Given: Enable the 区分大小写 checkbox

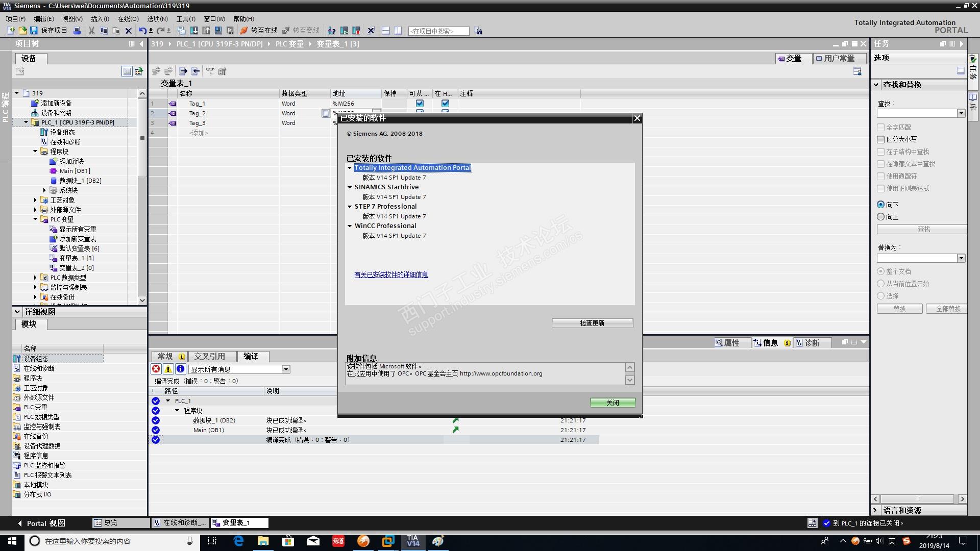Looking at the screenshot, I should pyautogui.click(x=880, y=139).
